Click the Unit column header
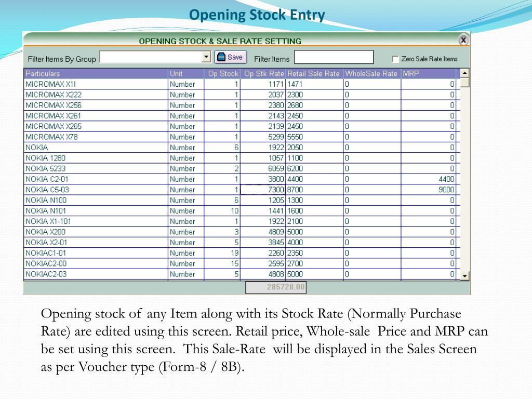 click(x=186, y=74)
